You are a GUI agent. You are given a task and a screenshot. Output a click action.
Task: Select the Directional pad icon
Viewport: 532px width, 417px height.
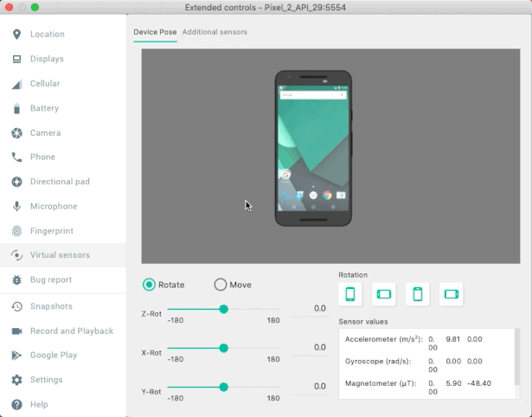click(16, 182)
